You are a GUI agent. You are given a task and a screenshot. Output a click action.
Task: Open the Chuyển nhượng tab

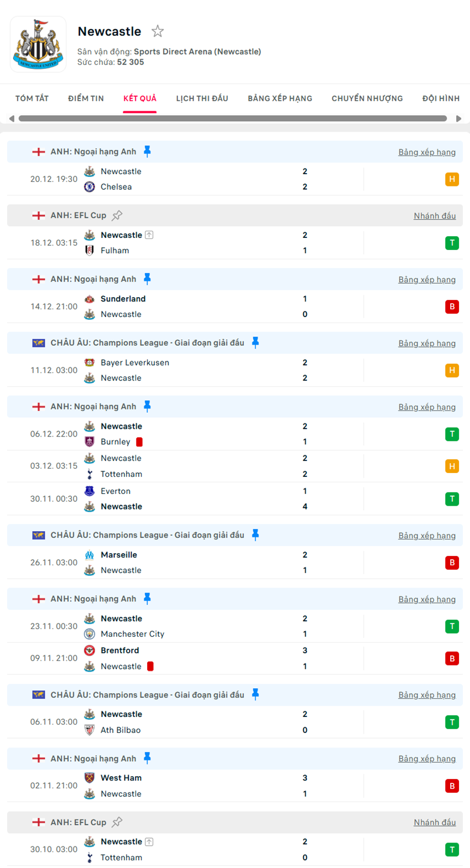click(367, 98)
